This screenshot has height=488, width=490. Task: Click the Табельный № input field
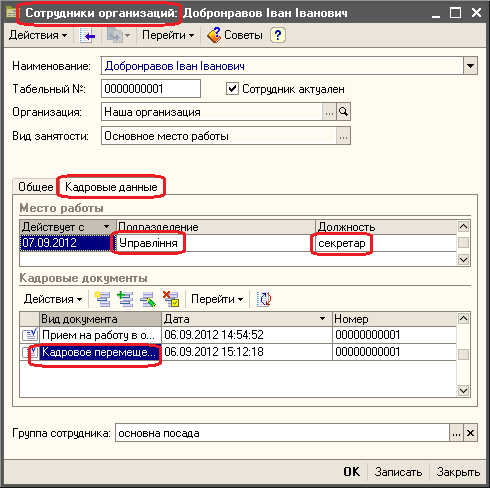[151, 89]
